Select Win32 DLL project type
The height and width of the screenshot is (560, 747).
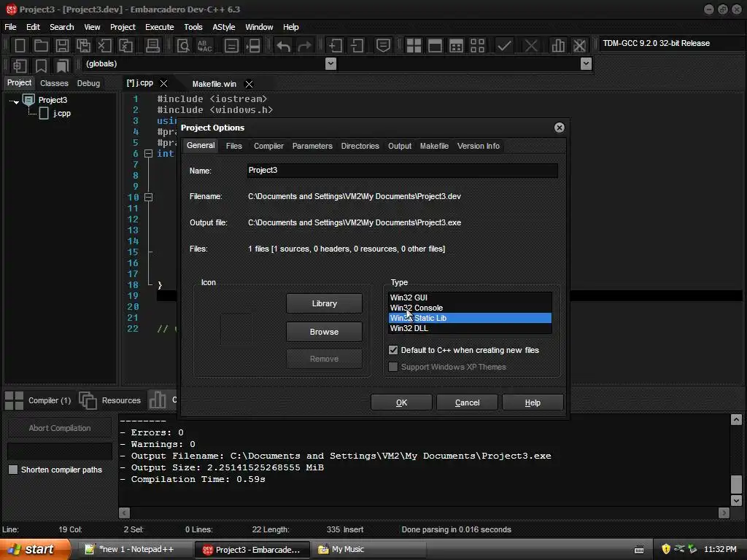(x=470, y=328)
